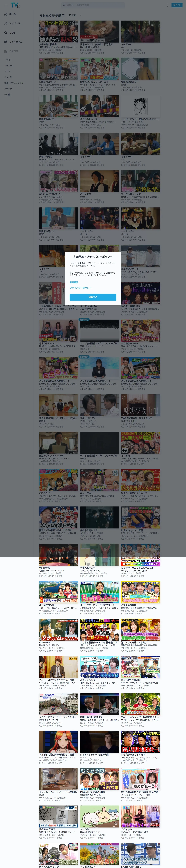Select スポーツ category
Viewport: 186px width, 868px height.
pos(8,89)
